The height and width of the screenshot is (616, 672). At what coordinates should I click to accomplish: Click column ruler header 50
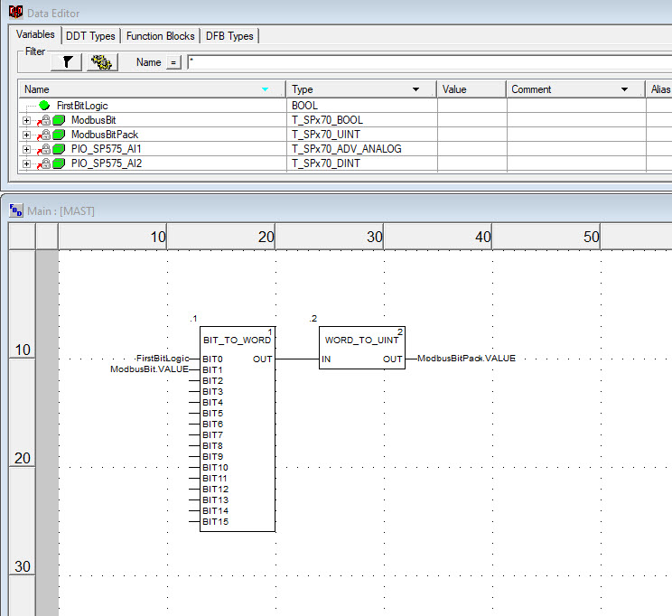point(546,237)
